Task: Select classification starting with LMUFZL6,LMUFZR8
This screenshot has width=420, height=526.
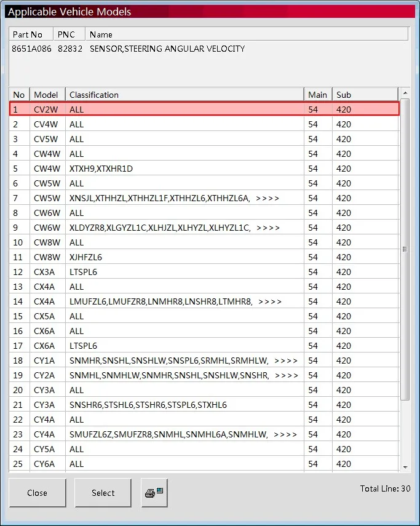Action: 161,301
